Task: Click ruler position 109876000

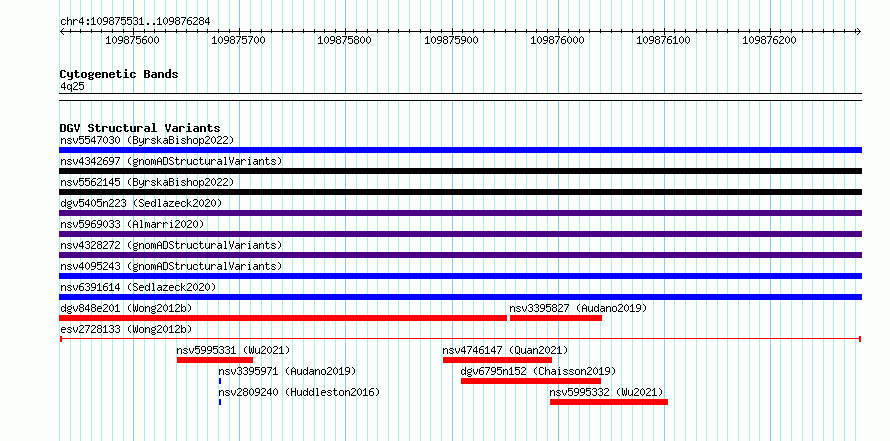Action: (558, 40)
